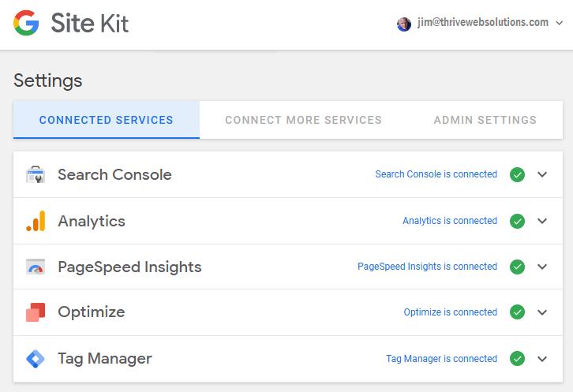This screenshot has height=392, width=573.
Task: Expand the Analytics row chevron
Action: 542,221
